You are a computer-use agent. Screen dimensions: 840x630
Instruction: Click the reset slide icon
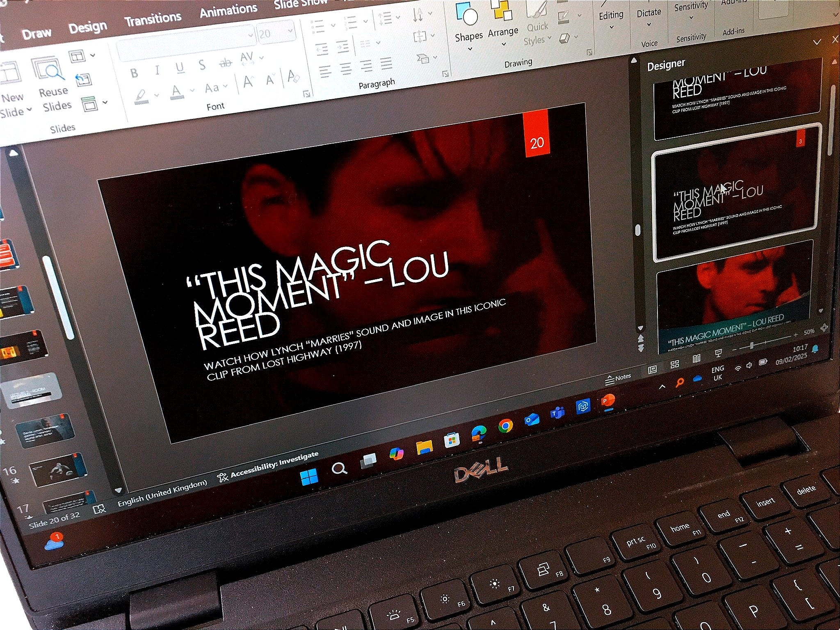pyautogui.click(x=83, y=79)
